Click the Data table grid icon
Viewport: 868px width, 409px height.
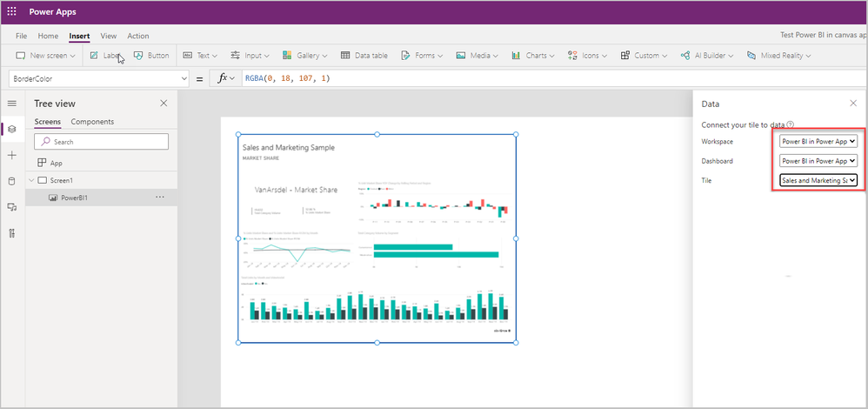point(345,56)
